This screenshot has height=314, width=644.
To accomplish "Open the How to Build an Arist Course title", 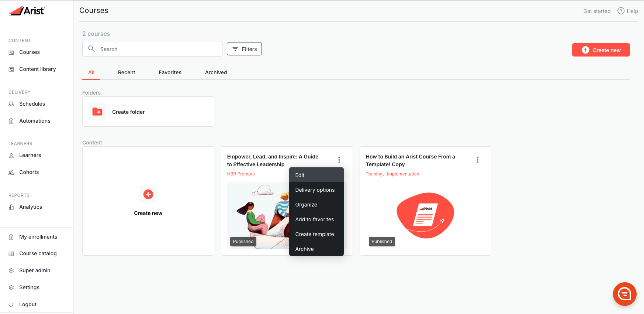I will [411, 160].
